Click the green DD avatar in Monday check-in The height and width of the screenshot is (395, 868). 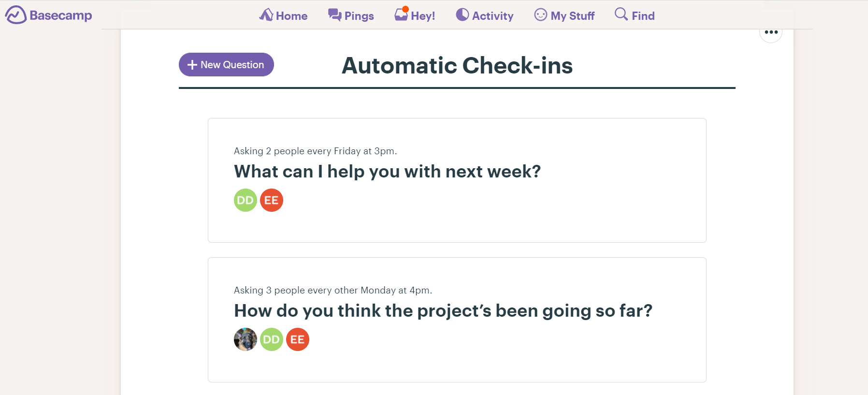click(272, 339)
